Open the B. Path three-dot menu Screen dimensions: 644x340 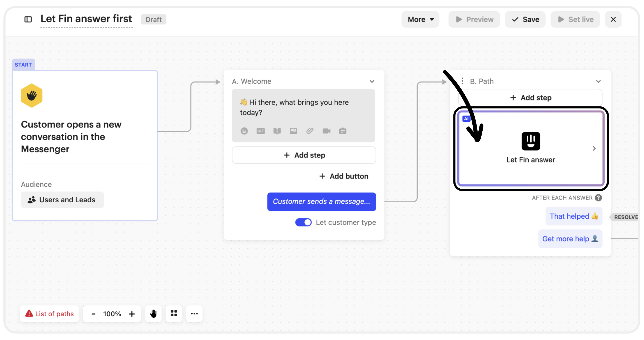pyautogui.click(x=462, y=81)
